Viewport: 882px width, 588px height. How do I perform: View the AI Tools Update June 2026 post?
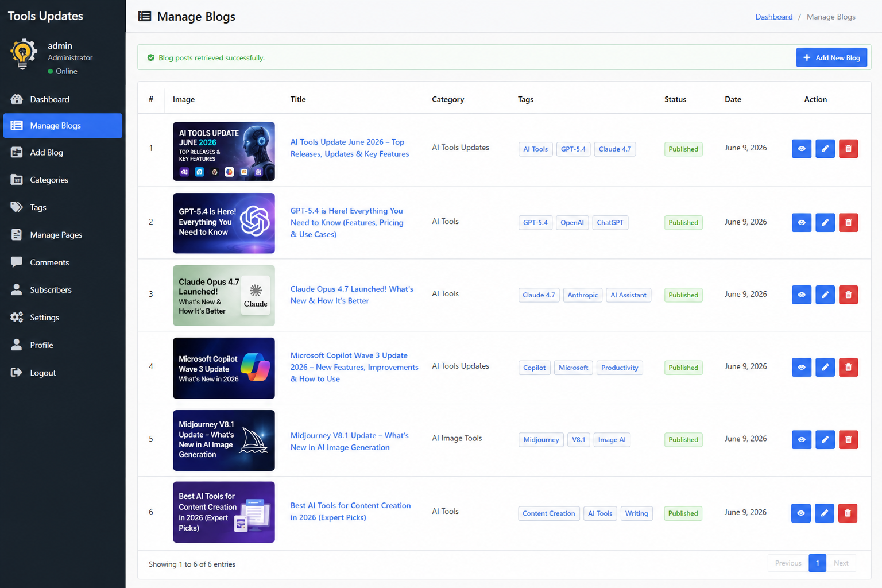[802, 149]
